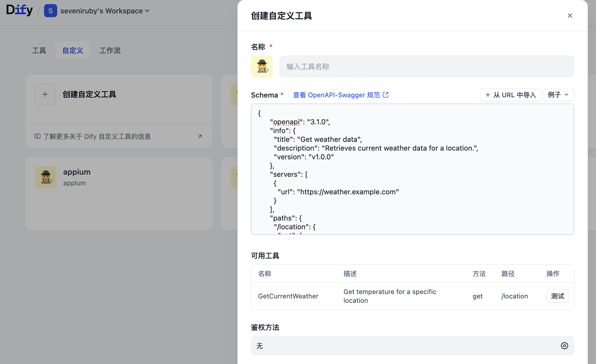This screenshot has width=596, height=364.
Task: Close the create custom tool panel
Action: coord(570,16)
